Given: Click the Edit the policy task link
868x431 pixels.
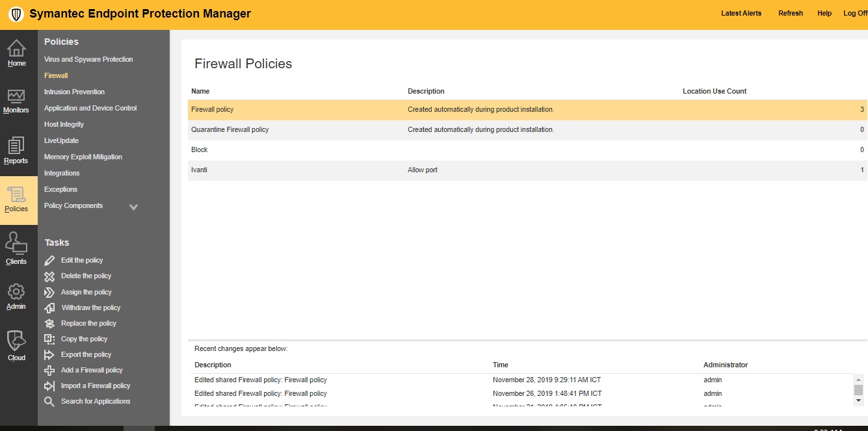Looking at the screenshot, I should 82,260.
